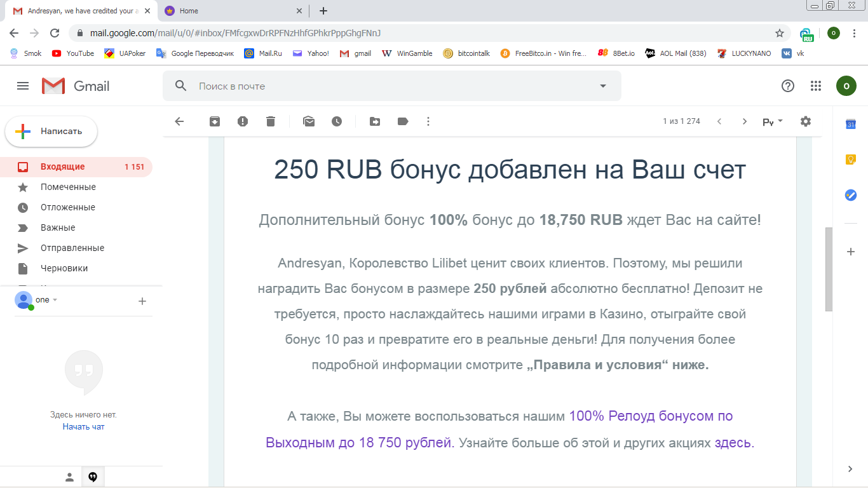Archive this email

coord(215,121)
